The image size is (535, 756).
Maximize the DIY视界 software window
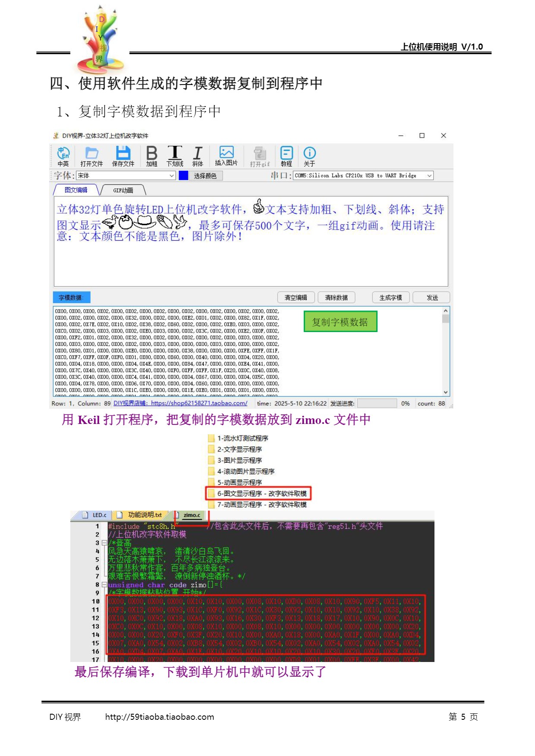pyautogui.click(x=422, y=135)
